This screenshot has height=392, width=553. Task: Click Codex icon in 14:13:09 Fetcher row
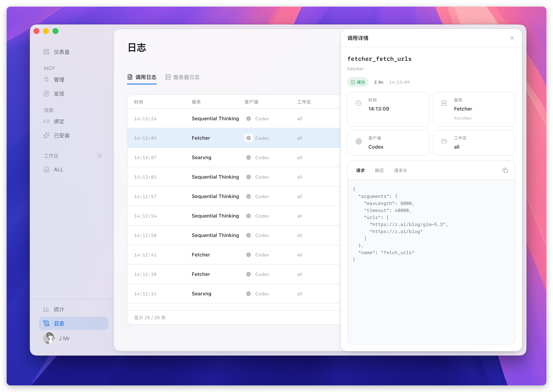click(x=249, y=138)
